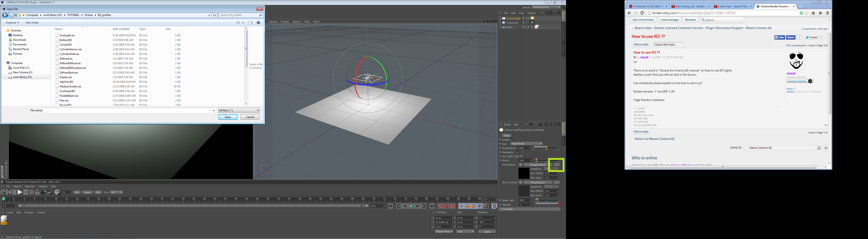Click the Go To Start timeline button
This screenshot has width=868, height=239.
pos(390,206)
